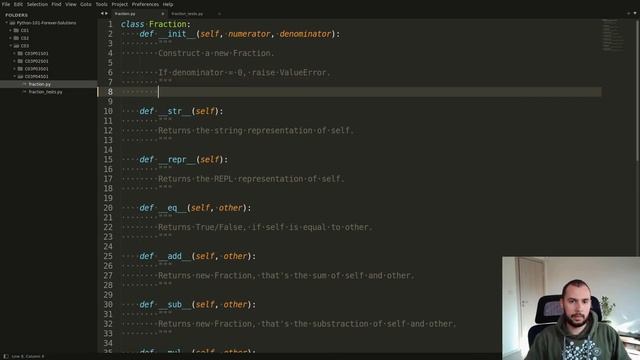Expand the C02 folder arrow
The width and height of the screenshot is (640, 360).
click(10, 38)
